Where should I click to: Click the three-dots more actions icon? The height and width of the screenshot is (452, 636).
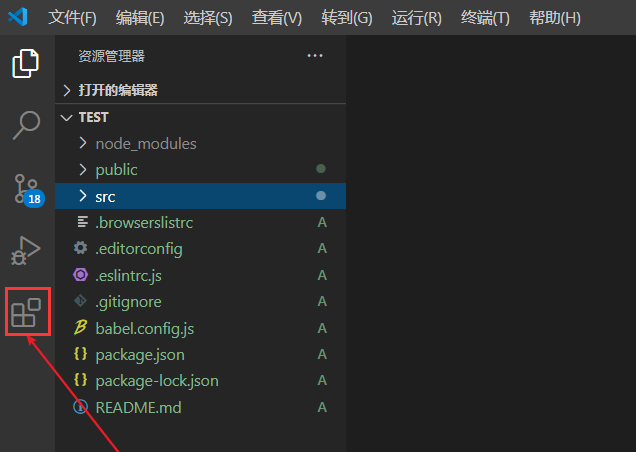315,56
